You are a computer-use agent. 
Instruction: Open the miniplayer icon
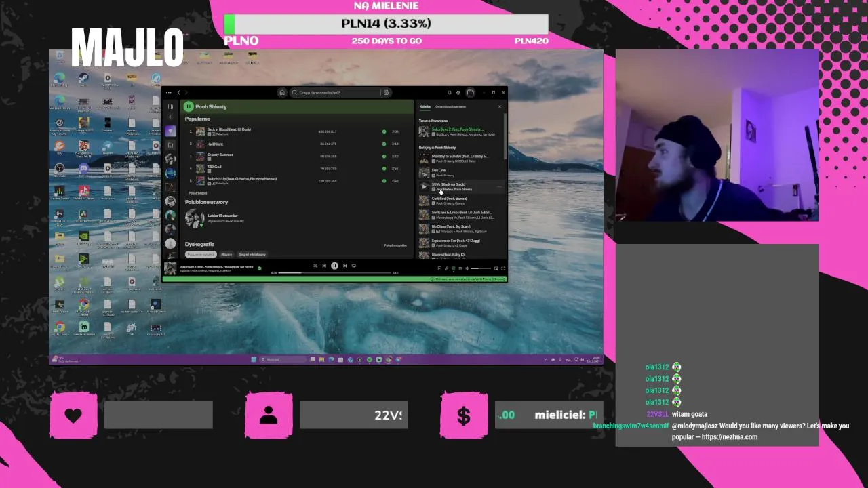pyautogui.click(x=496, y=268)
